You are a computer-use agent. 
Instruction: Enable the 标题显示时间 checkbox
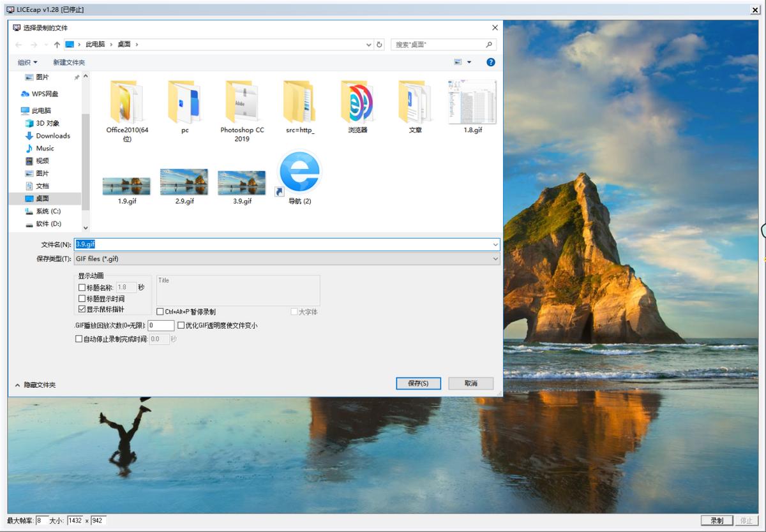82,299
